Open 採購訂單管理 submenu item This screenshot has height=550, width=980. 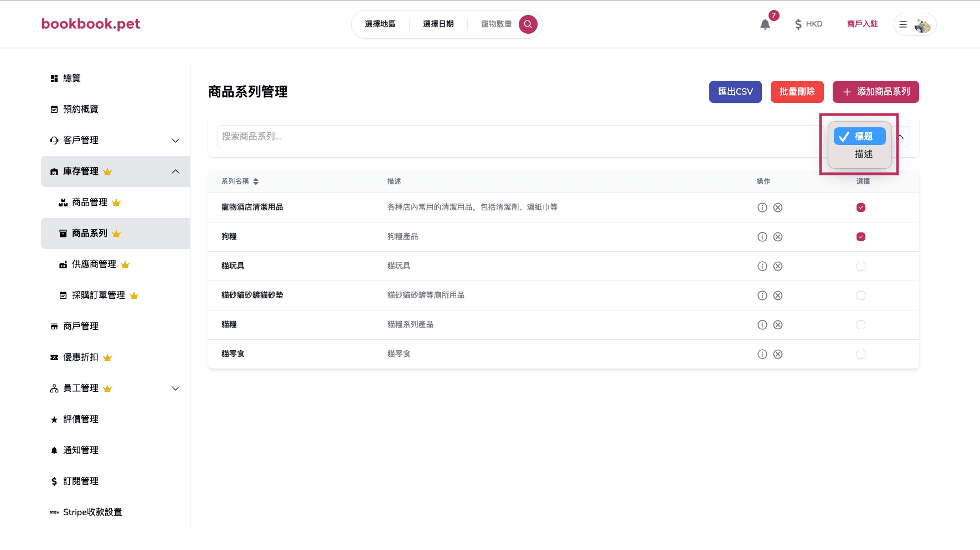pyautogui.click(x=116, y=295)
